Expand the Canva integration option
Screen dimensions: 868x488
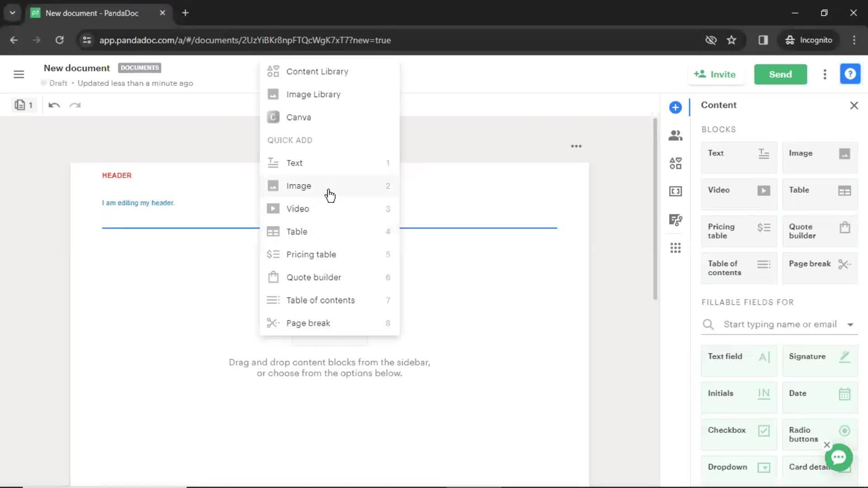tap(299, 117)
